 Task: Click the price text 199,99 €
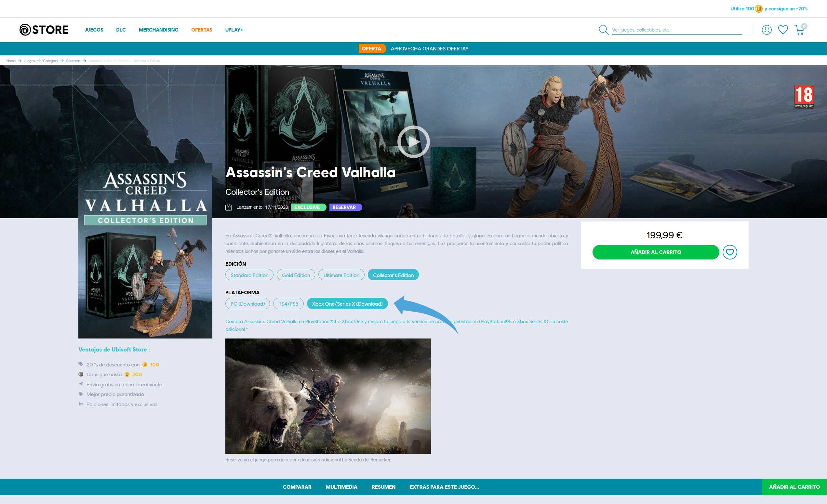click(x=664, y=235)
